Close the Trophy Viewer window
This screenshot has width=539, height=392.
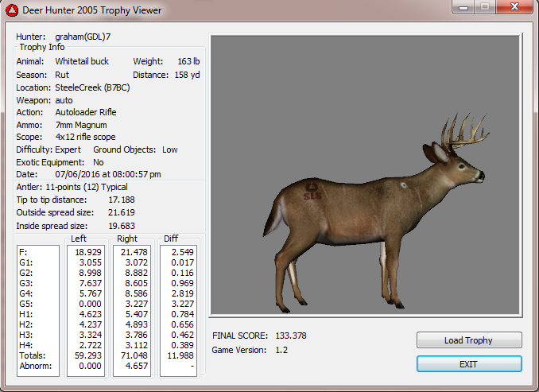pos(513,8)
